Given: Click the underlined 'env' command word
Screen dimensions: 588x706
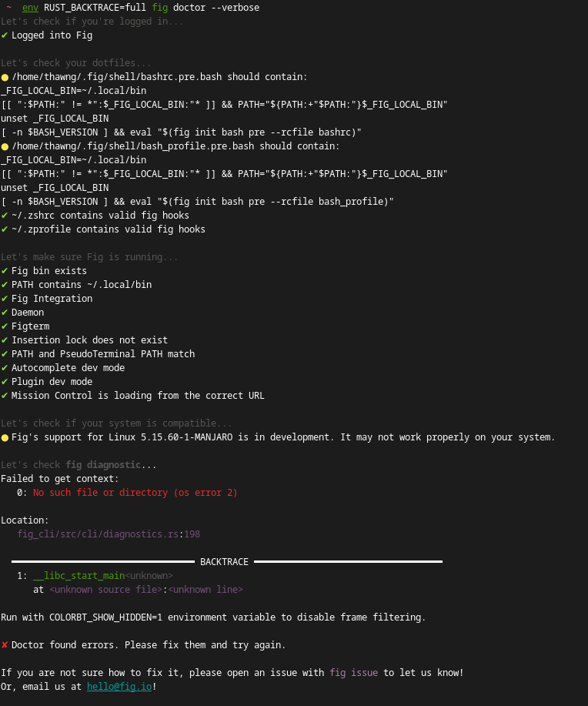Looking at the screenshot, I should tap(30, 8).
